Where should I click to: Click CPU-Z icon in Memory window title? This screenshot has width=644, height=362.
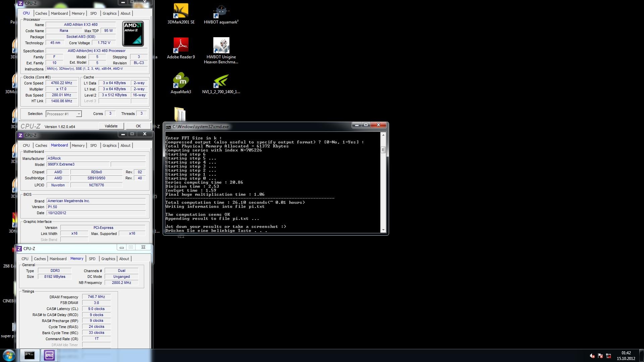point(19,248)
